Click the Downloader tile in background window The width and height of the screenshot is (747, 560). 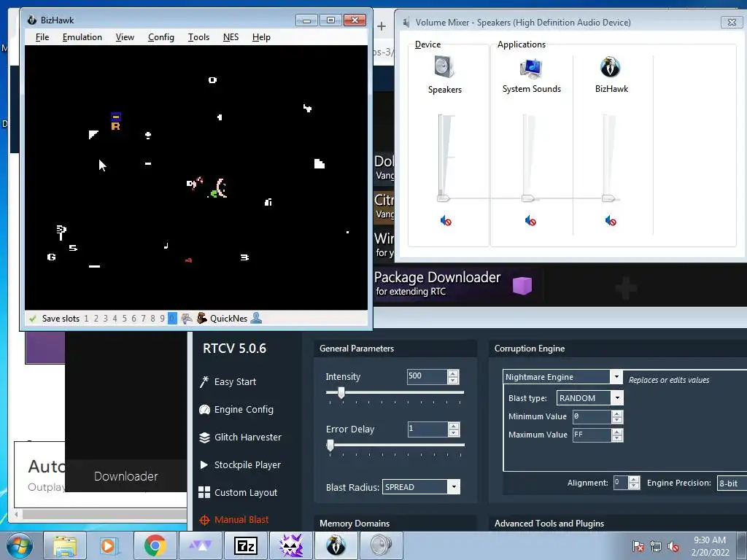125,475
